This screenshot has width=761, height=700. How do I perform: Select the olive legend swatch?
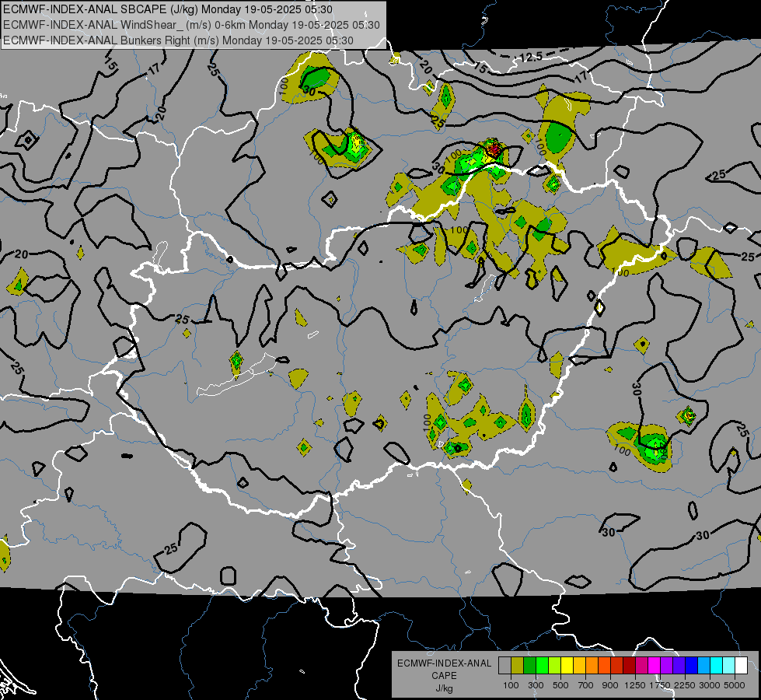pos(518,666)
